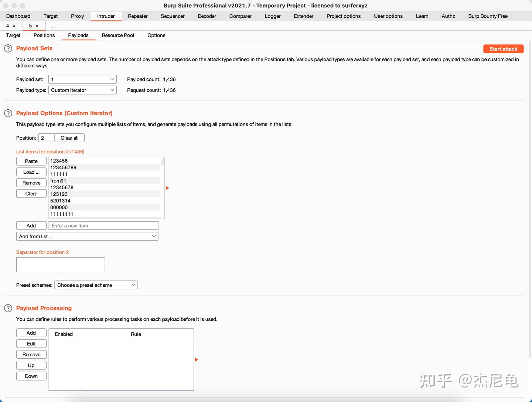Open Burp Bounty Free tab

click(488, 16)
